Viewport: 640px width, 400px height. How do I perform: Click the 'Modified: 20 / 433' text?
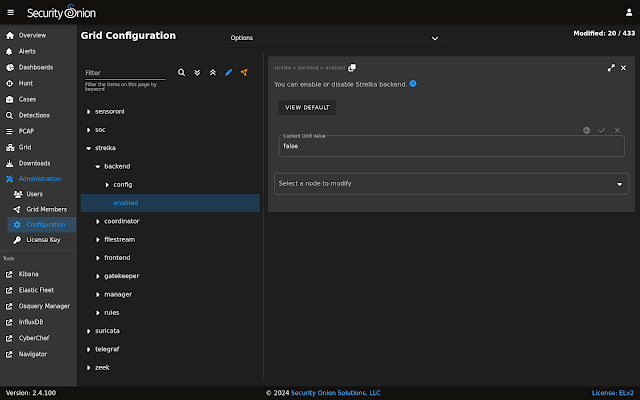pyautogui.click(x=604, y=33)
